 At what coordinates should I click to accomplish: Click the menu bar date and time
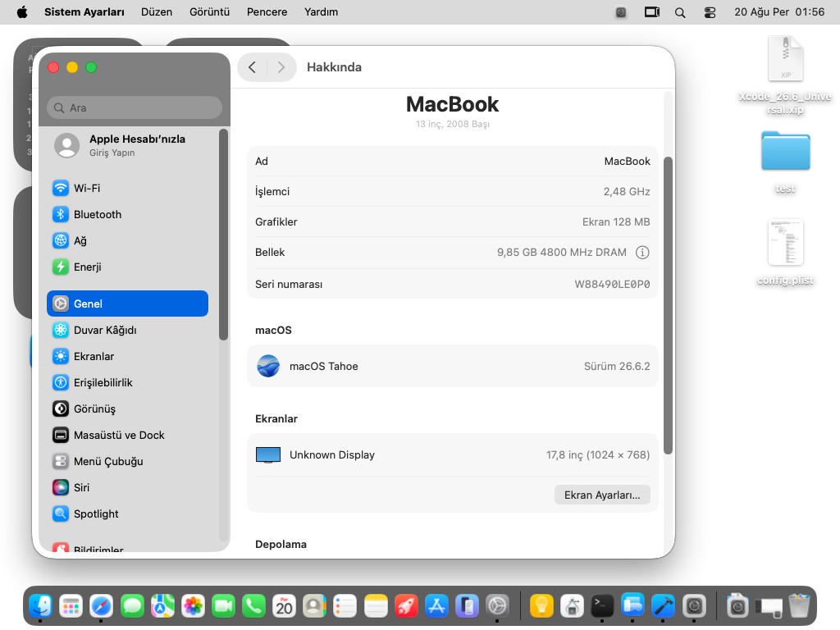(x=779, y=11)
